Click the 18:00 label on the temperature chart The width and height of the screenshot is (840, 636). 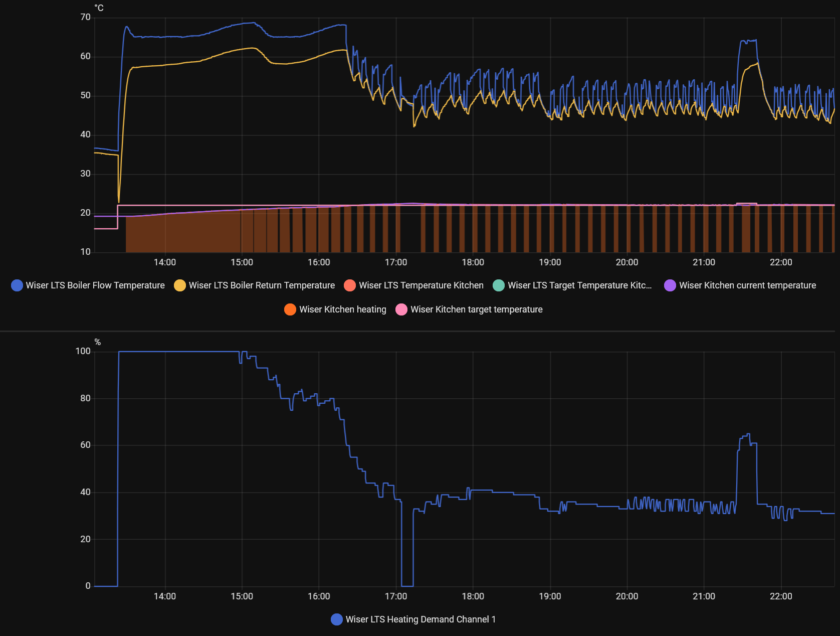pos(473,262)
